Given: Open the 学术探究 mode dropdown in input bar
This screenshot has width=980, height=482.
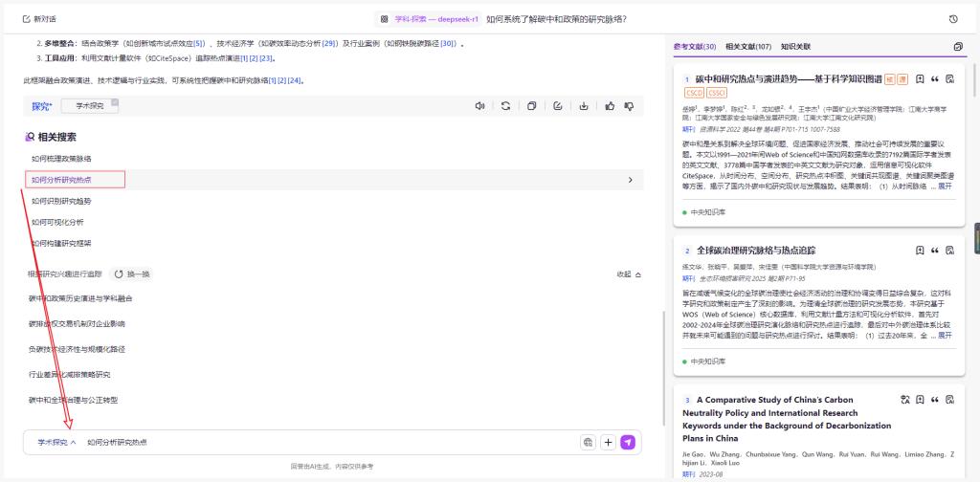Looking at the screenshot, I should [56, 442].
